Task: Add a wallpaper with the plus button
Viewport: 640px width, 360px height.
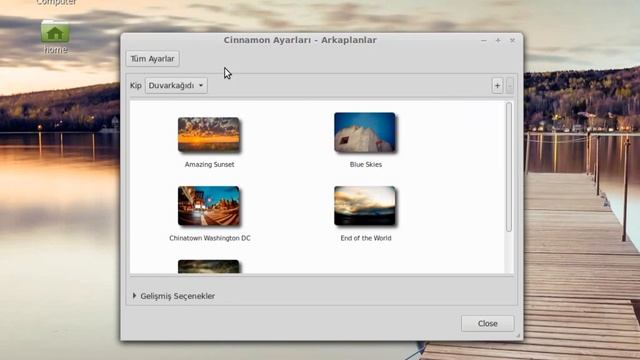Action: (497, 86)
